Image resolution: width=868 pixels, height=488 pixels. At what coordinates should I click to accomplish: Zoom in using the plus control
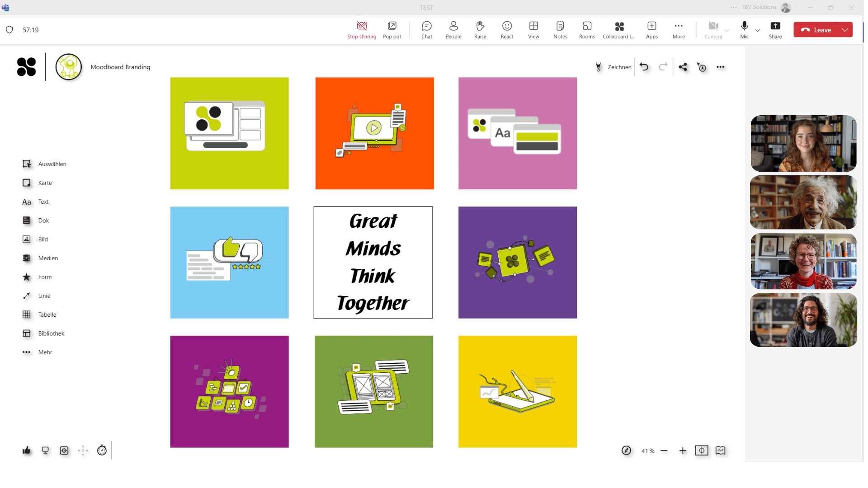(683, 450)
